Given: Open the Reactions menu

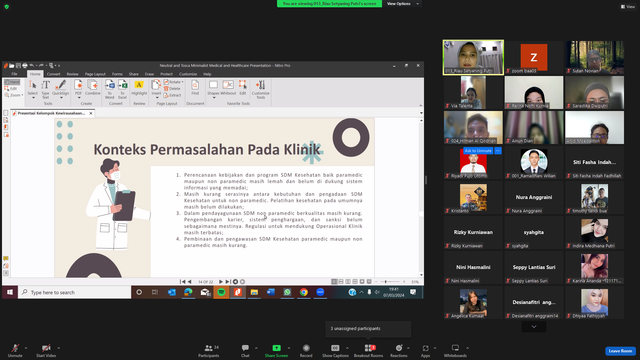Looking at the screenshot, I should point(399,351).
